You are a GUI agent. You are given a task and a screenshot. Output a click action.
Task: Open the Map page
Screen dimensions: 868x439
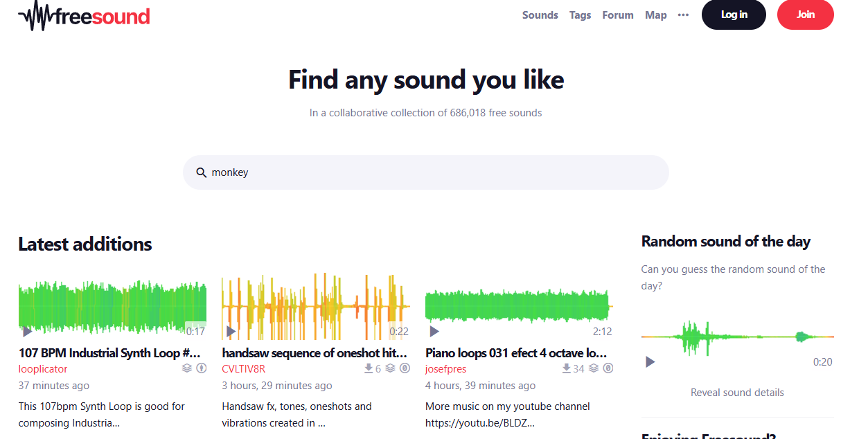[656, 15]
